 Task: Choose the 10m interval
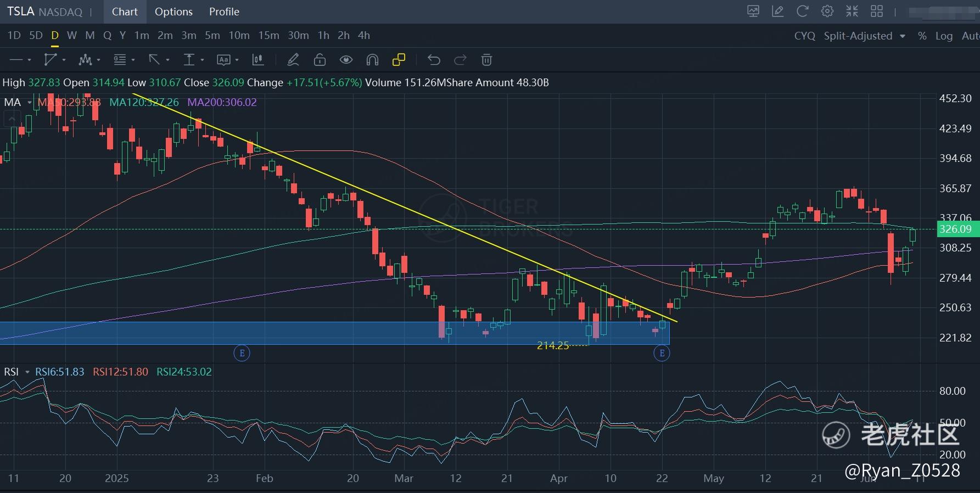tap(239, 36)
